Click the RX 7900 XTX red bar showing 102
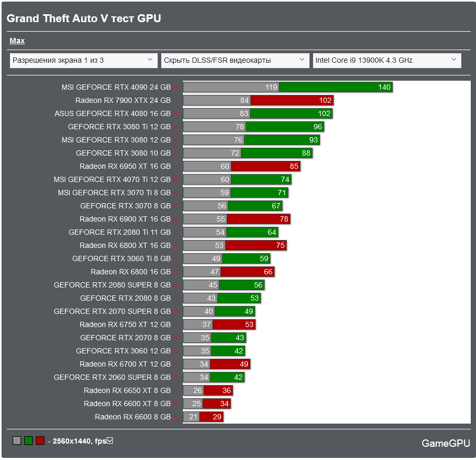The height and width of the screenshot is (460, 476). tap(292, 100)
